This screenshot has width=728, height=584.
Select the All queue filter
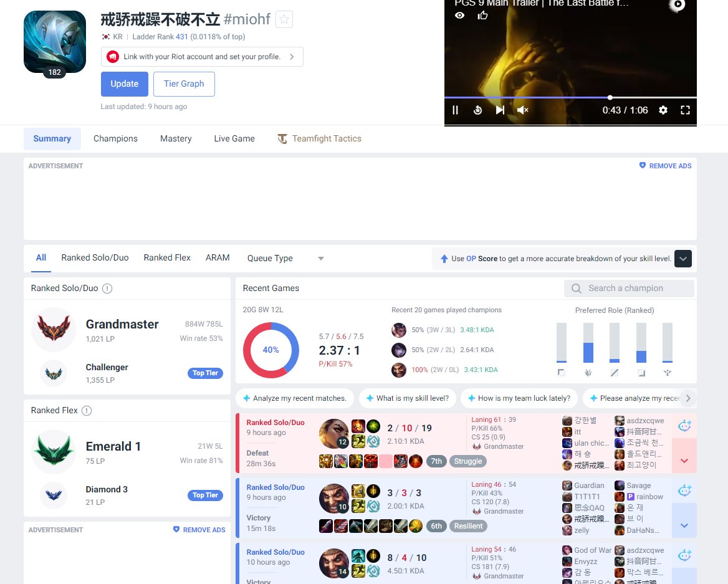(x=41, y=257)
